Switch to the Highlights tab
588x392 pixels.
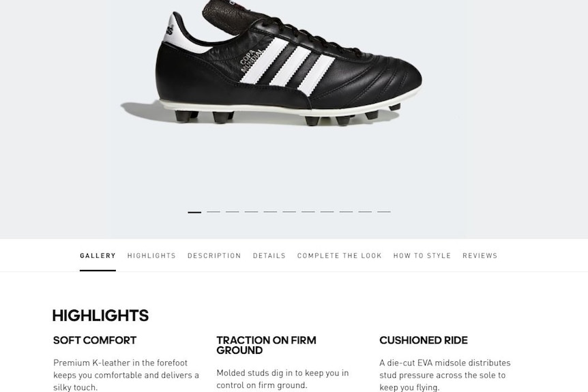point(151,256)
